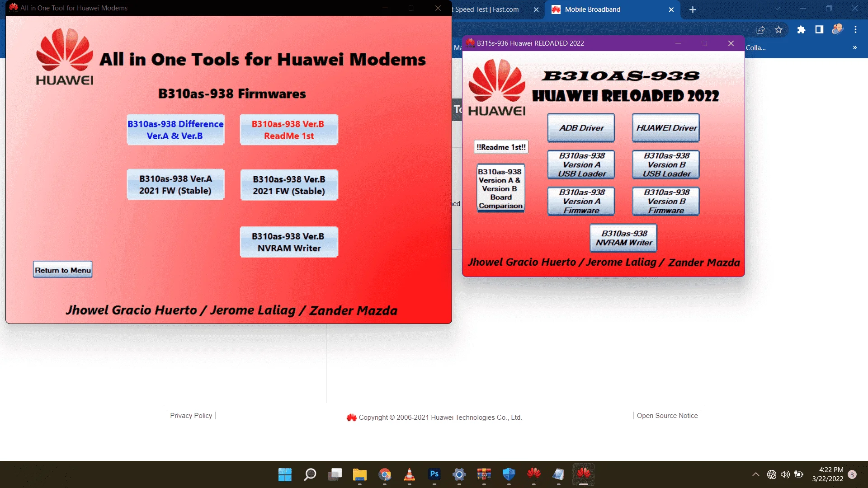Open Photoshop from taskbar
The height and width of the screenshot is (488, 868).
434,474
